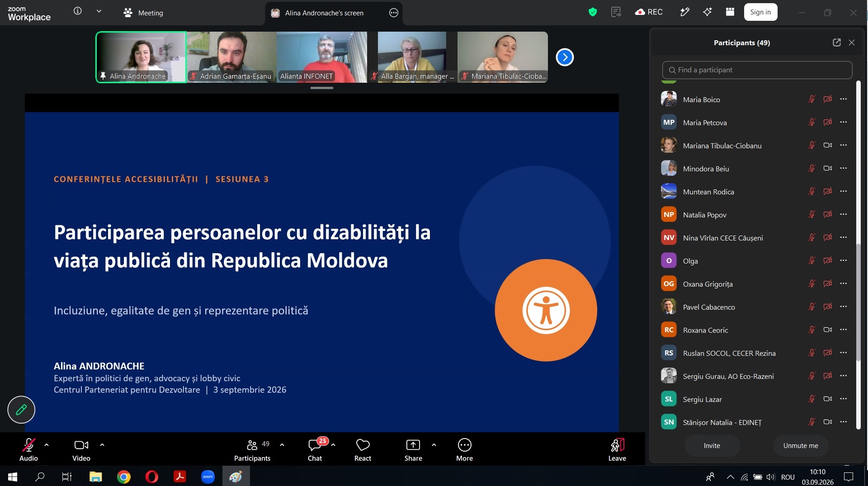Toggle camera for Minodora Beiu
The image size is (868, 486).
pos(828,168)
